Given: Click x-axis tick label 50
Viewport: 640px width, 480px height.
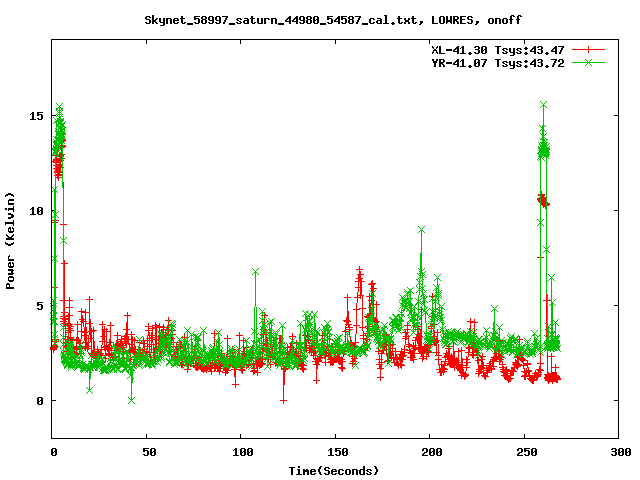Looking at the screenshot, I should coord(149,452).
